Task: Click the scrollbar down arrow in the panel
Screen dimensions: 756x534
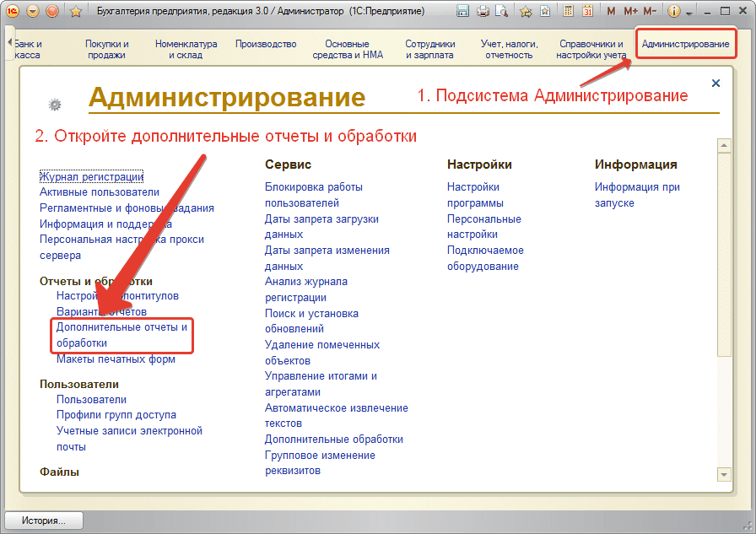Action: pos(724,474)
